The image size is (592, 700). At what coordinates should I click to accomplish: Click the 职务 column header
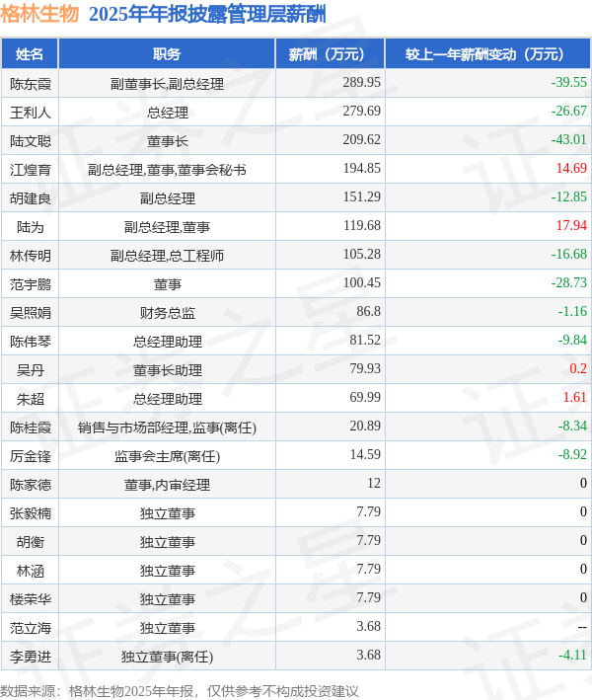point(167,54)
